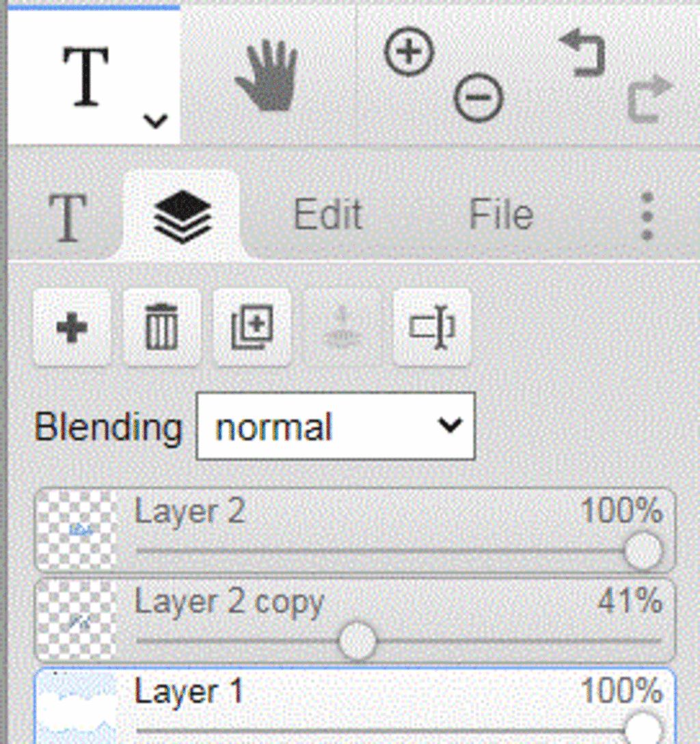Add a new layer

point(72,328)
